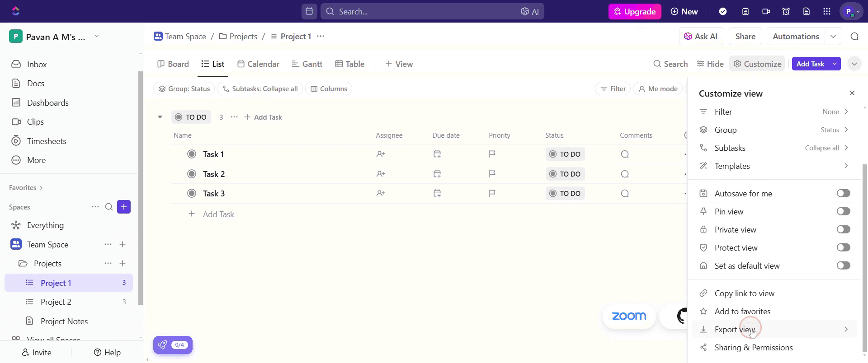Screen dimensions: 868x363
Task: Click the status circle of Task 2
Action: pyautogui.click(x=192, y=174)
